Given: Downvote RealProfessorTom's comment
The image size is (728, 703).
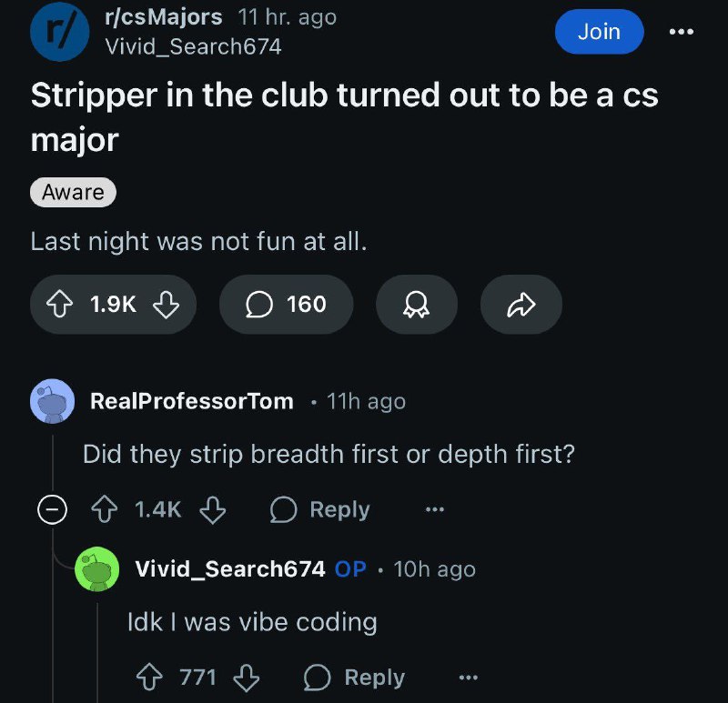Looking at the screenshot, I should (x=213, y=509).
